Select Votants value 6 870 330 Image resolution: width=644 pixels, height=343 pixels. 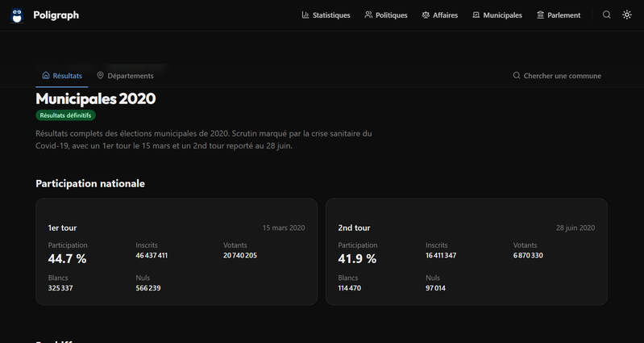click(x=528, y=255)
